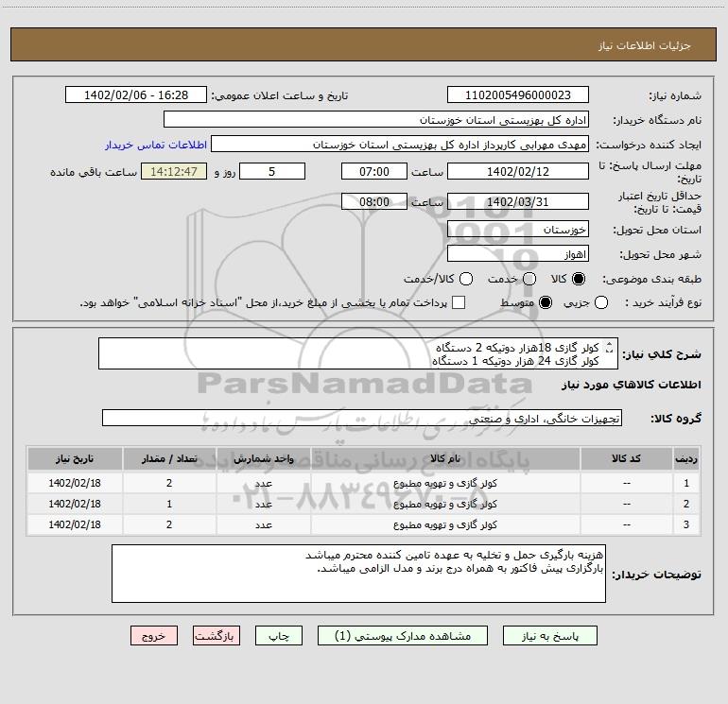Click the شرح کلی نیاز description box
Image resolution: width=728 pixels, height=704 pixels.
coord(358,353)
